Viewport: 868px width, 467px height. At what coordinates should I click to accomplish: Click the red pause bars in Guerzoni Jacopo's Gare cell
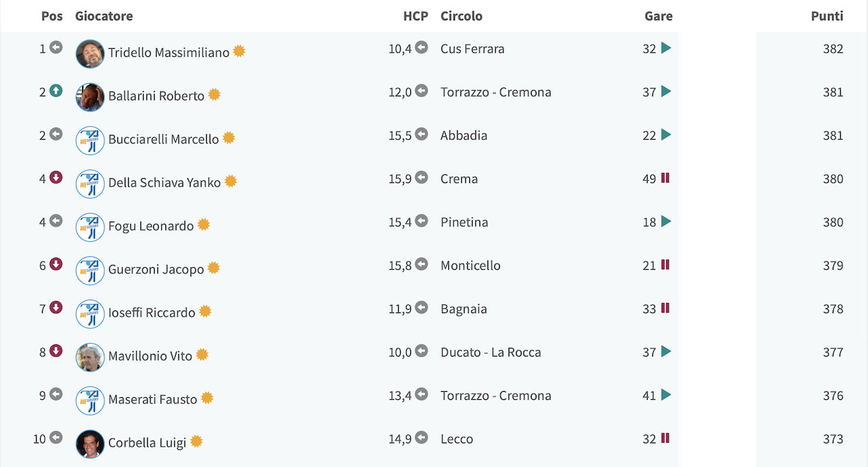[665, 264]
